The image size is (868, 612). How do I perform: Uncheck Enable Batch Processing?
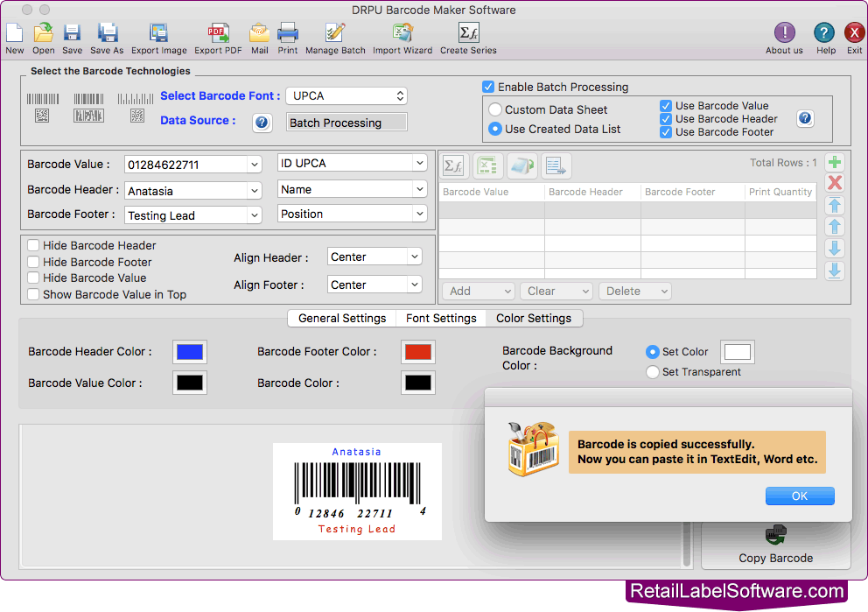pos(488,87)
